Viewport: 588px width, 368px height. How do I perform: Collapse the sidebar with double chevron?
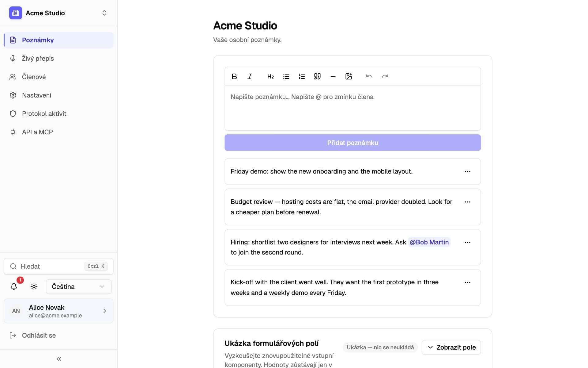coord(59,358)
